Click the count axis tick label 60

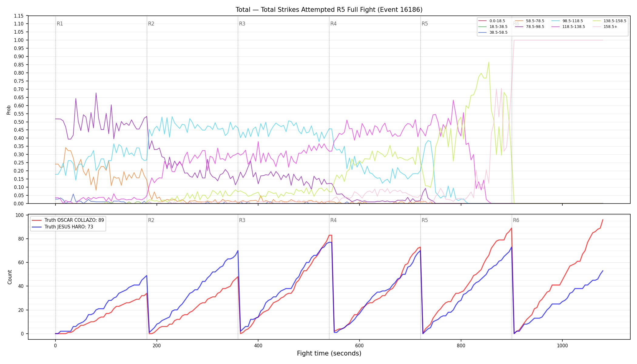tap(21, 262)
